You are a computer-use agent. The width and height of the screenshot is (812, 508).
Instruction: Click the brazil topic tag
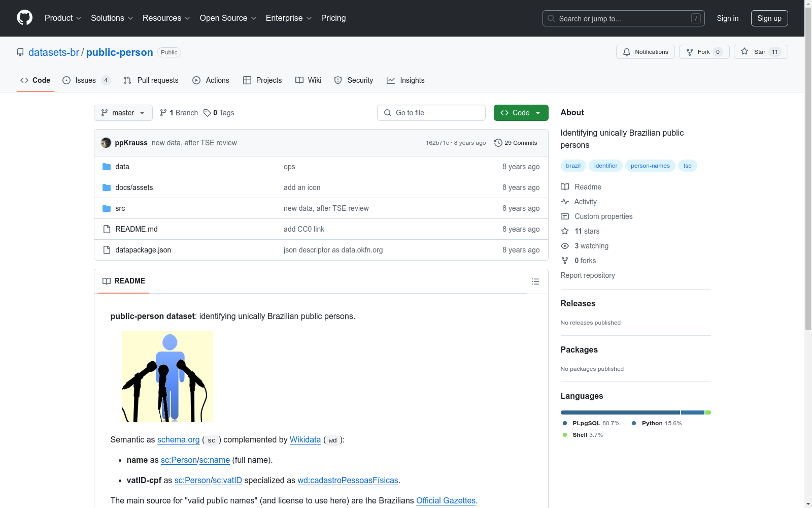tap(573, 166)
